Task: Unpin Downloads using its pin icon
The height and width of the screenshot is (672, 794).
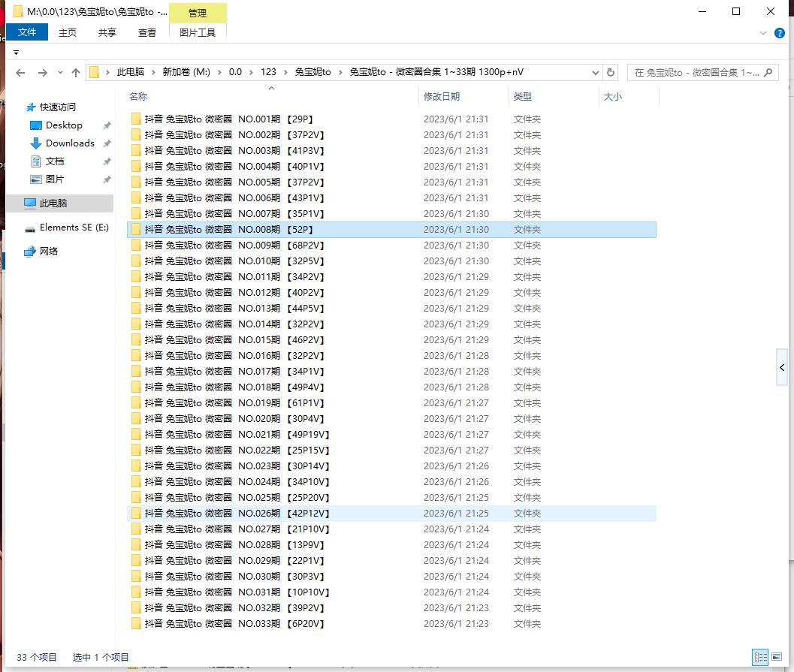Action: click(x=107, y=143)
